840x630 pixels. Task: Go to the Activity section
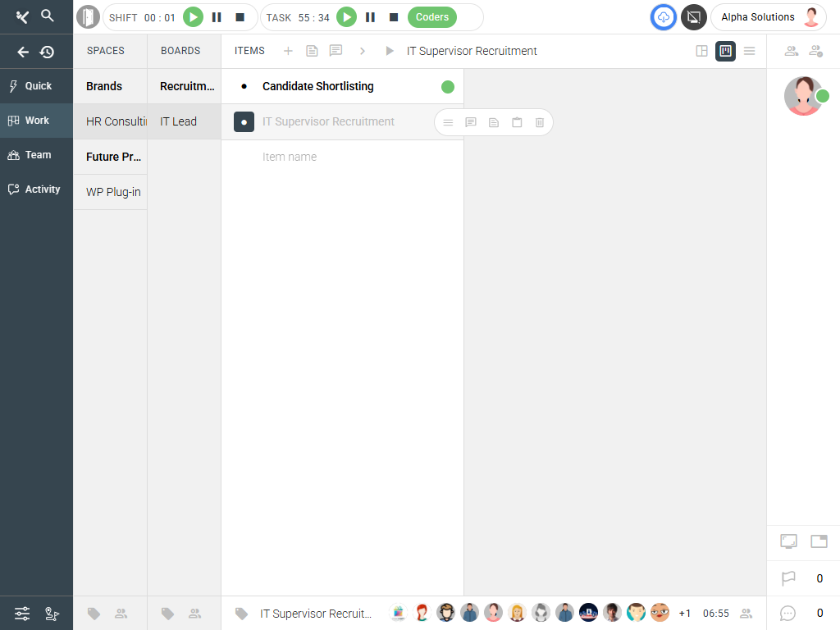point(37,189)
